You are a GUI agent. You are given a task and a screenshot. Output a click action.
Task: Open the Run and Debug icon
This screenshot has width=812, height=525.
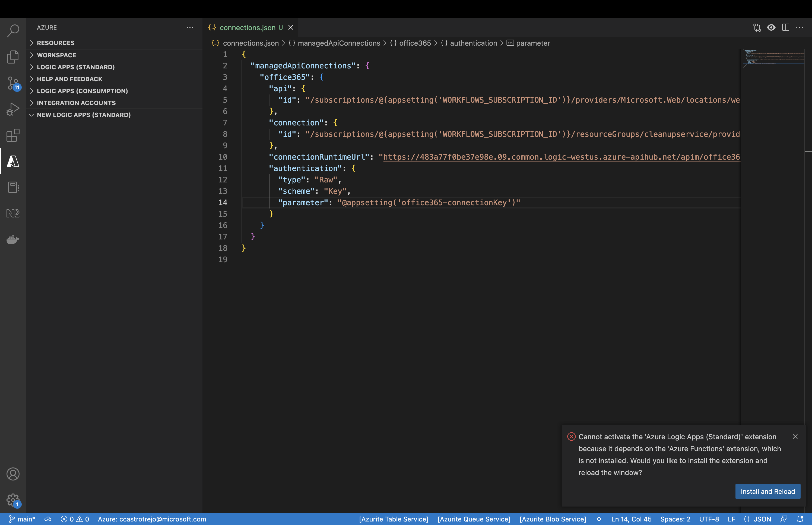point(12,109)
